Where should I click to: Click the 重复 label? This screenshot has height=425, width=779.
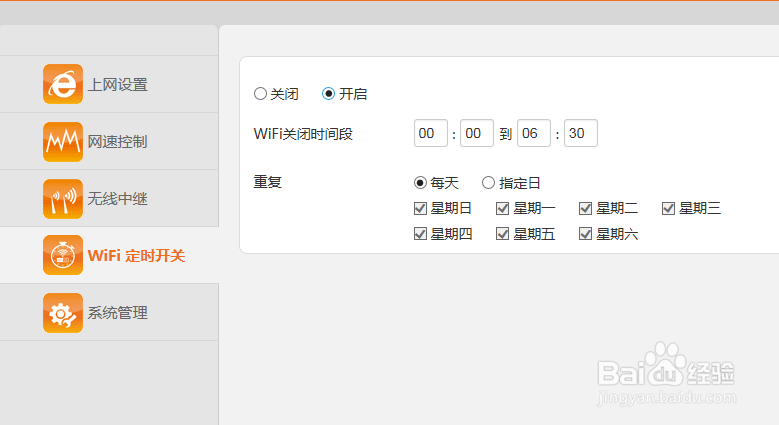pos(268,182)
